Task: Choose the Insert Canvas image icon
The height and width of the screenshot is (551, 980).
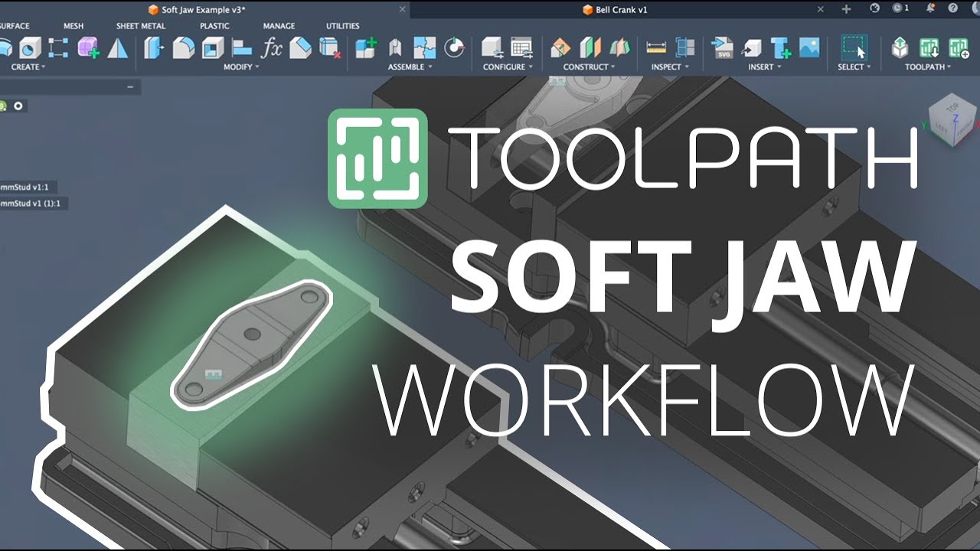Action: (809, 47)
